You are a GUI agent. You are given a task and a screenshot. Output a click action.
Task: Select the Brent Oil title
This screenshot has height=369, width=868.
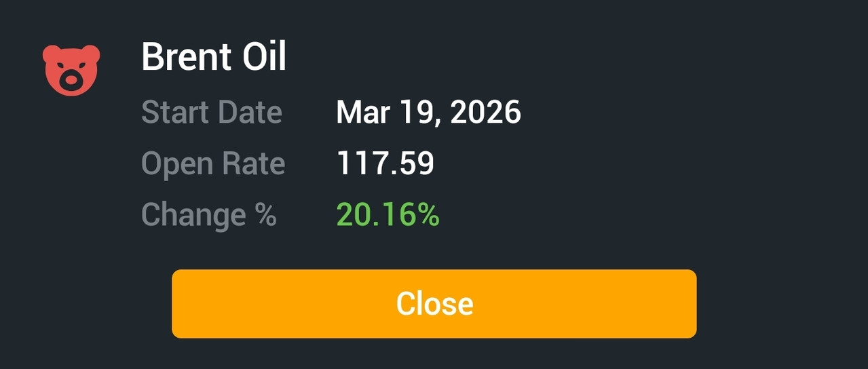point(214,57)
